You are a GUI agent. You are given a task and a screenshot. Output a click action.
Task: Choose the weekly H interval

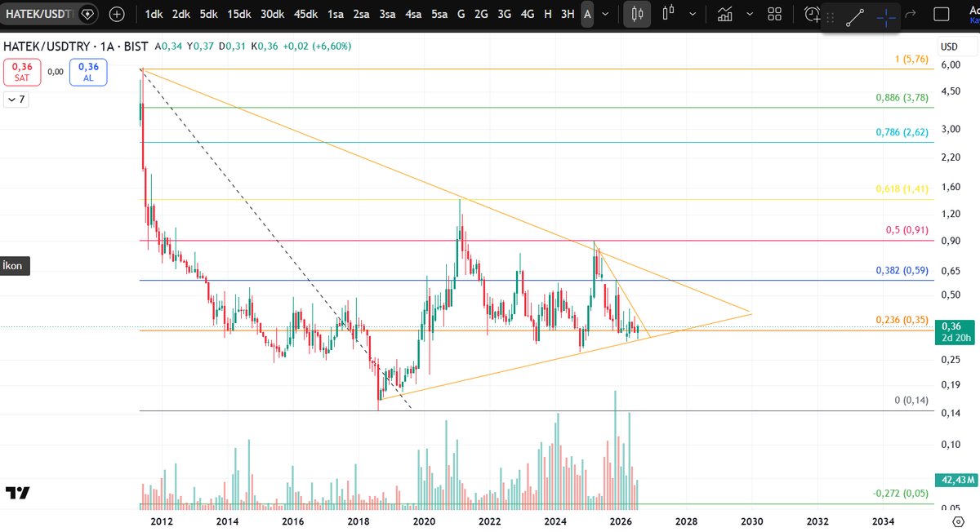pyautogui.click(x=547, y=14)
